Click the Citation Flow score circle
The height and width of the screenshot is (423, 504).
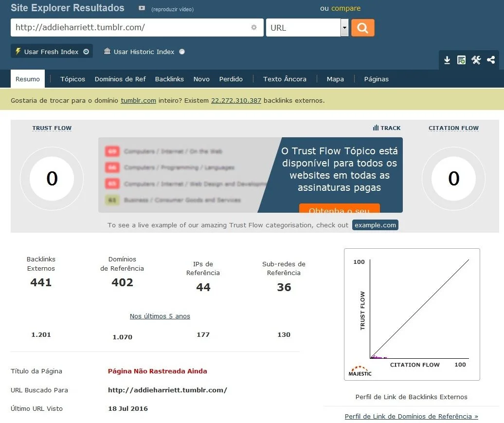pos(453,179)
